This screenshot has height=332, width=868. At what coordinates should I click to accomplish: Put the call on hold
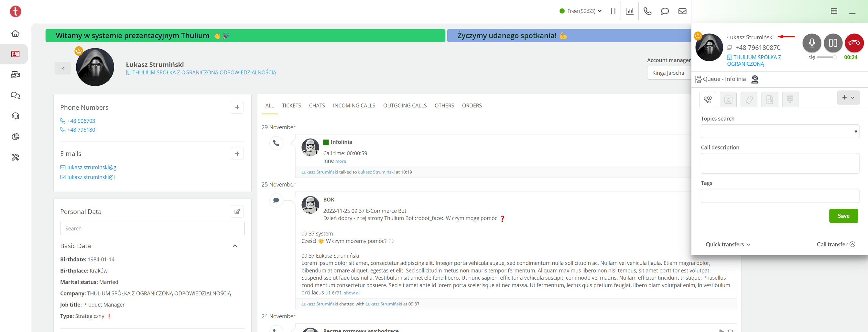pos(833,43)
